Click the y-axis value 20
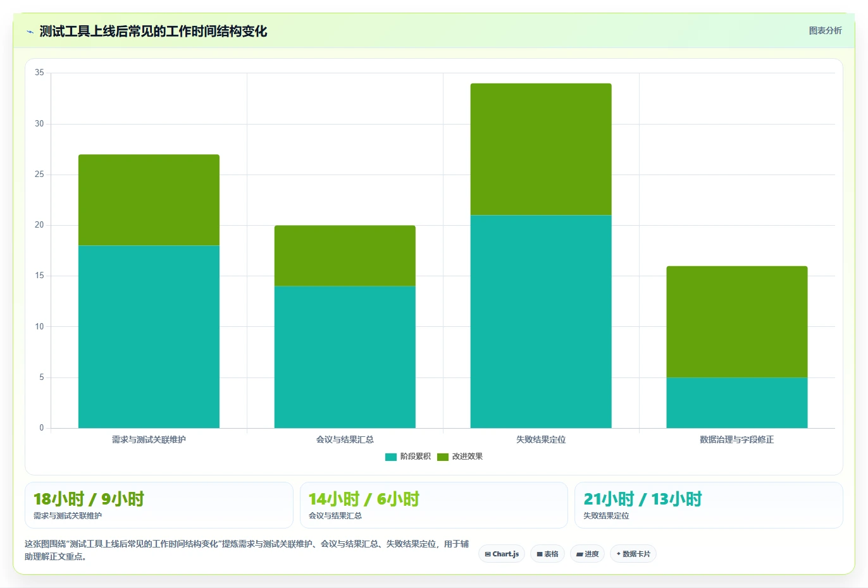868x588 pixels. coord(39,225)
